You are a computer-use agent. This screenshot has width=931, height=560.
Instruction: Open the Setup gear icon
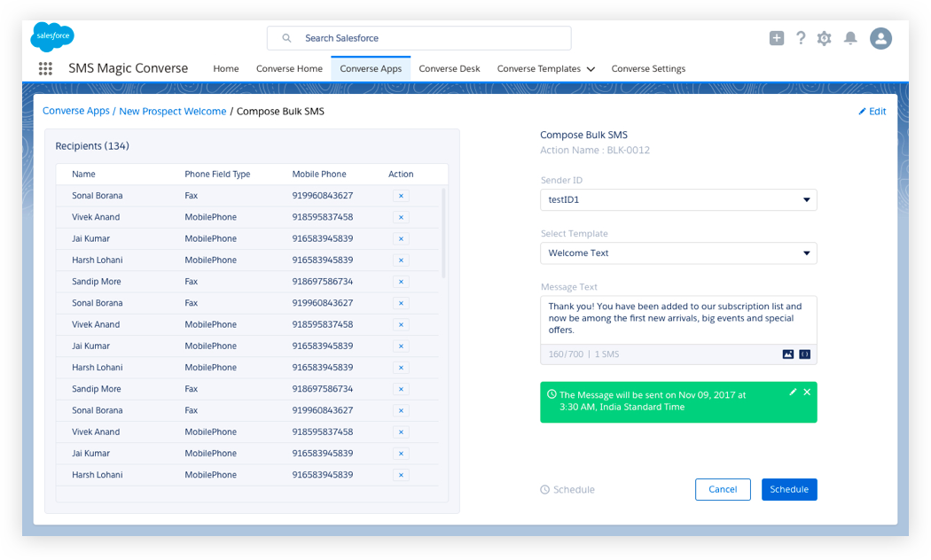pyautogui.click(x=824, y=39)
